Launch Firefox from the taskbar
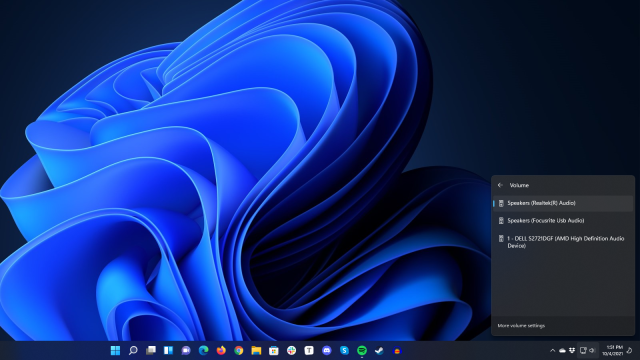The width and height of the screenshot is (640, 360). [x=221, y=350]
